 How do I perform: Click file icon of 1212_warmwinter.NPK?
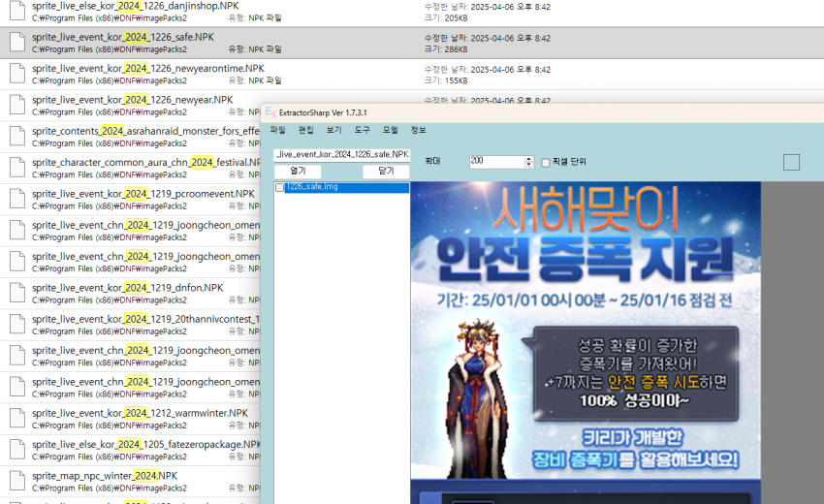(x=16, y=418)
